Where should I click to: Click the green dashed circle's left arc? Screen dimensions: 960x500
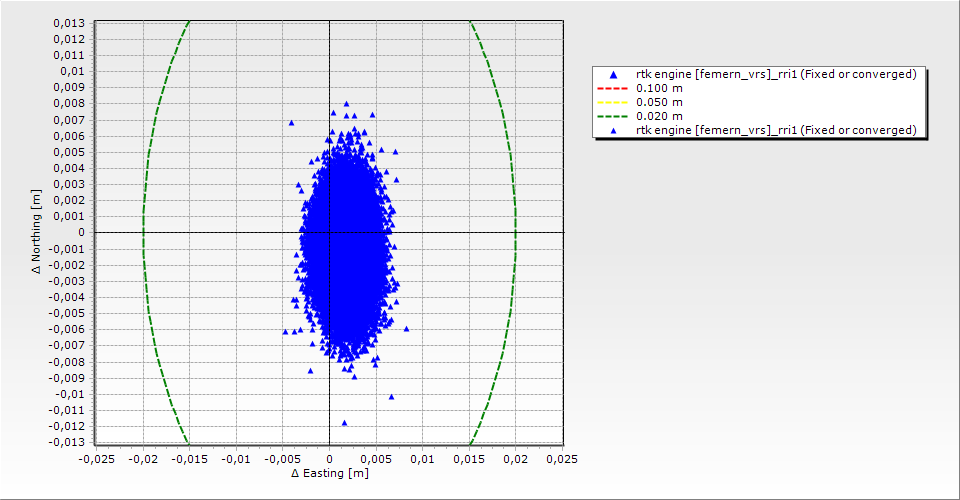tap(144, 232)
